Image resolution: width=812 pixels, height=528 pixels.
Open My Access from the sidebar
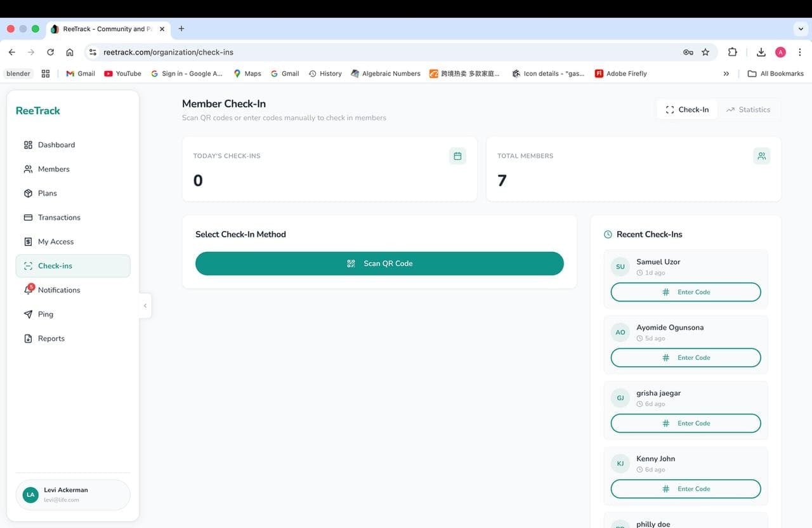coord(27,241)
